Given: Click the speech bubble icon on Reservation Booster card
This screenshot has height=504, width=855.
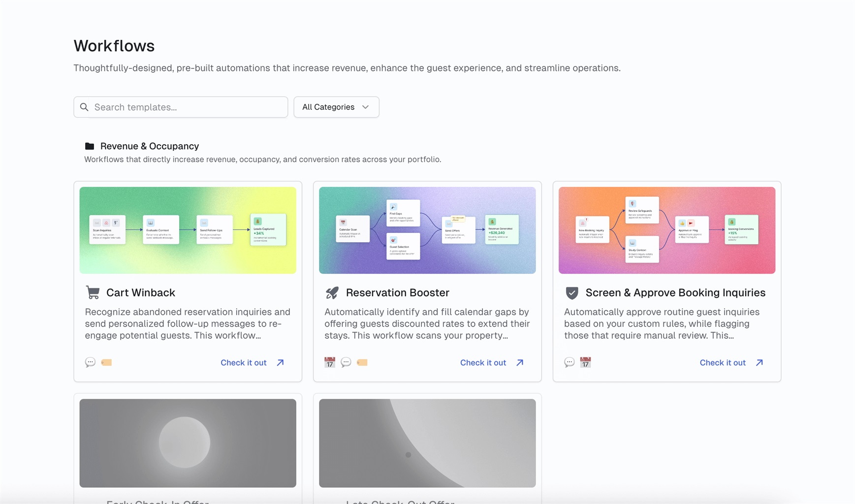Looking at the screenshot, I should coord(346,363).
